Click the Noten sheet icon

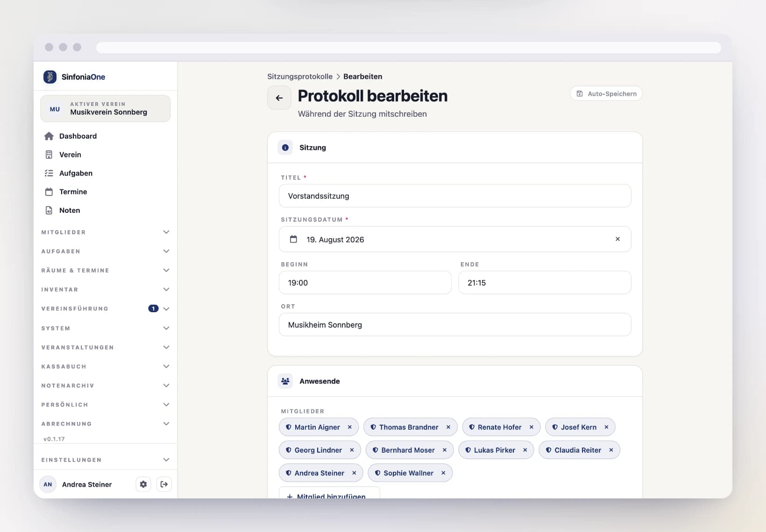pos(49,210)
